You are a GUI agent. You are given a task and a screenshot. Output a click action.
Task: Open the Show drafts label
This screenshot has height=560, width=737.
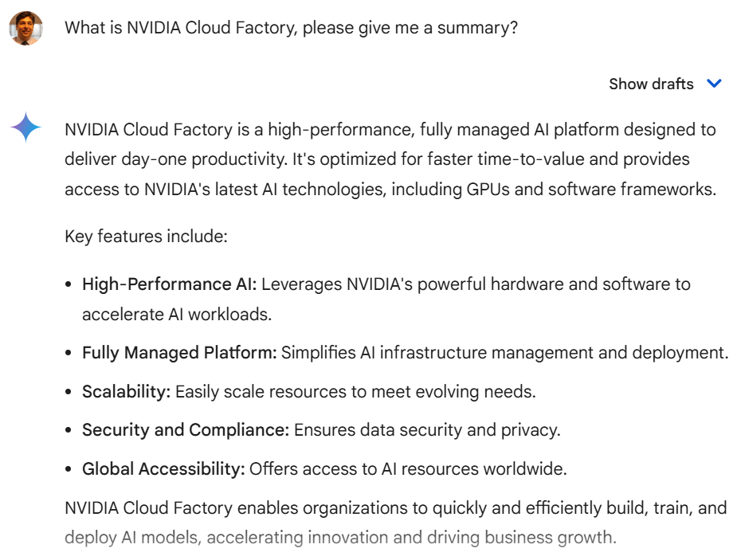pos(651,84)
